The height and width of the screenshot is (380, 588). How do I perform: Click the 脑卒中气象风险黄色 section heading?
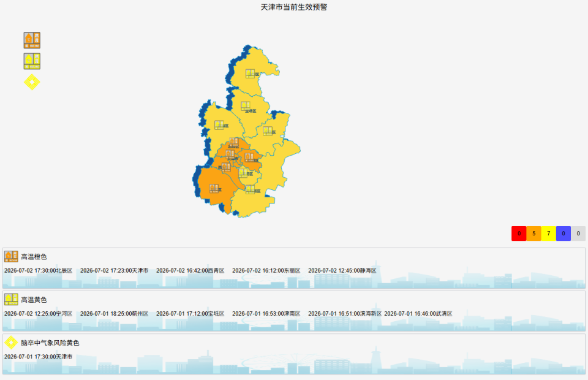tap(50, 343)
